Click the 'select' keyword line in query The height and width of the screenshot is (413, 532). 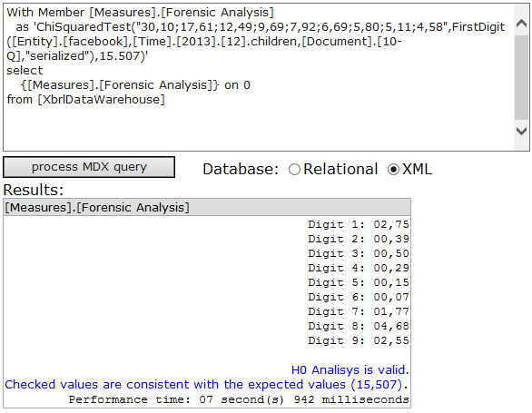25,71
